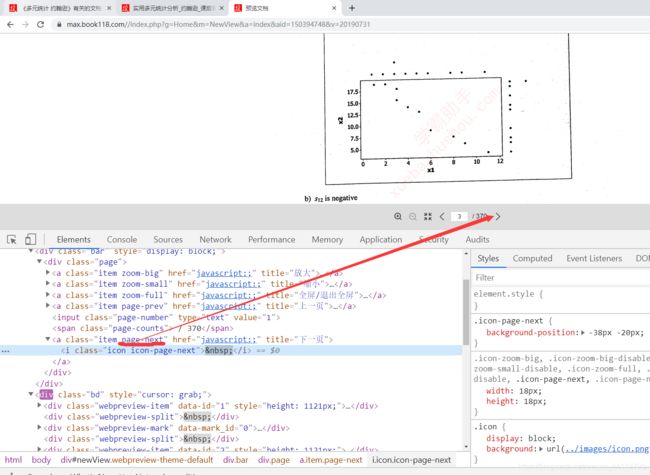Open the Application panel tab

(x=381, y=240)
